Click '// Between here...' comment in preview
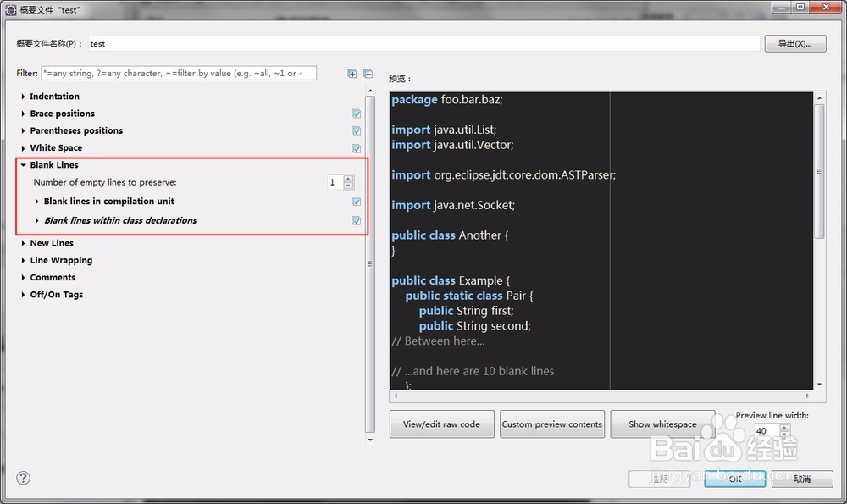847x504 pixels. [x=438, y=341]
